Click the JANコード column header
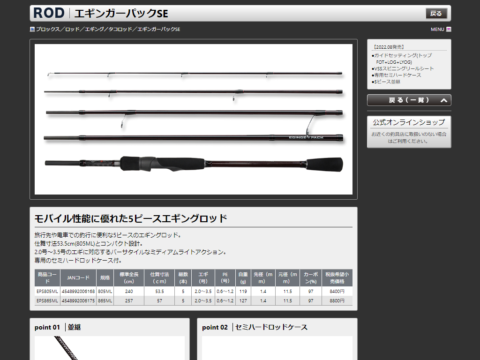480x360 pixels. click(x=78, y=278)
